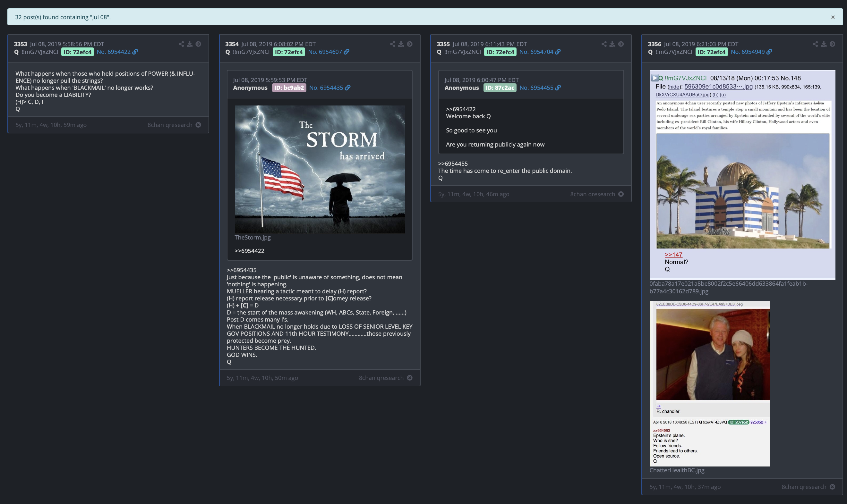This screenshot has height=504, width=847.
Task: Open quoted post link No. 6954455
Action: pyautogui.click(x=536, y=88)
